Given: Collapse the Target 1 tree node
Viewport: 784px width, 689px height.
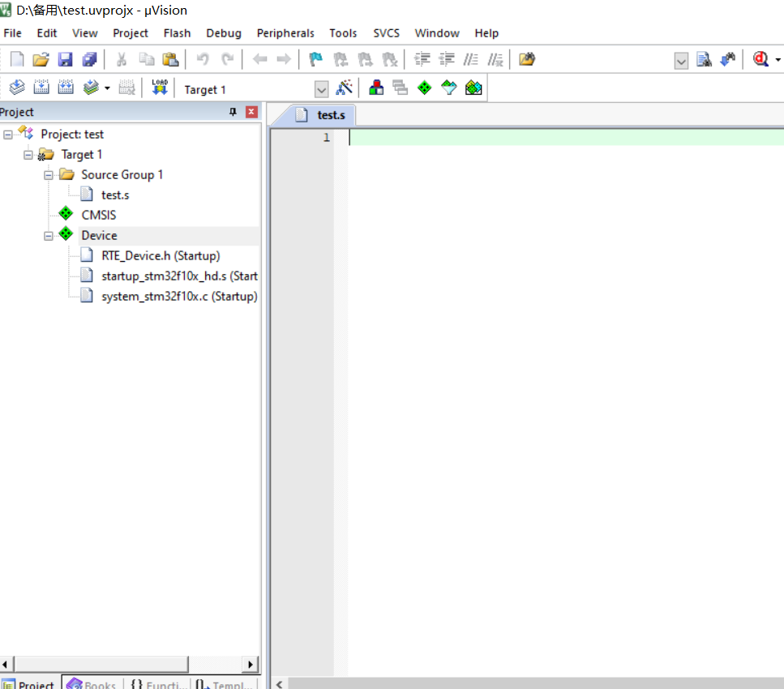Looking at the screenshot, I should pos(28,155).
